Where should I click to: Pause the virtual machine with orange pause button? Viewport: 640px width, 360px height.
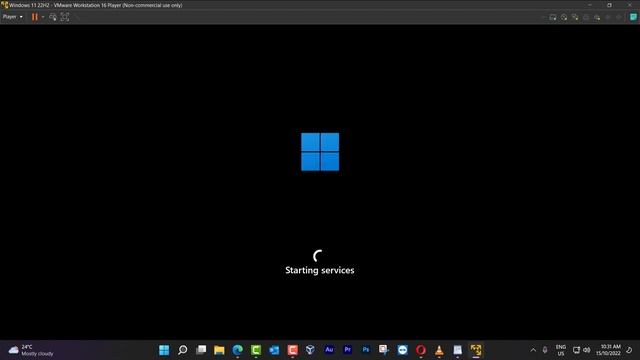35,17
